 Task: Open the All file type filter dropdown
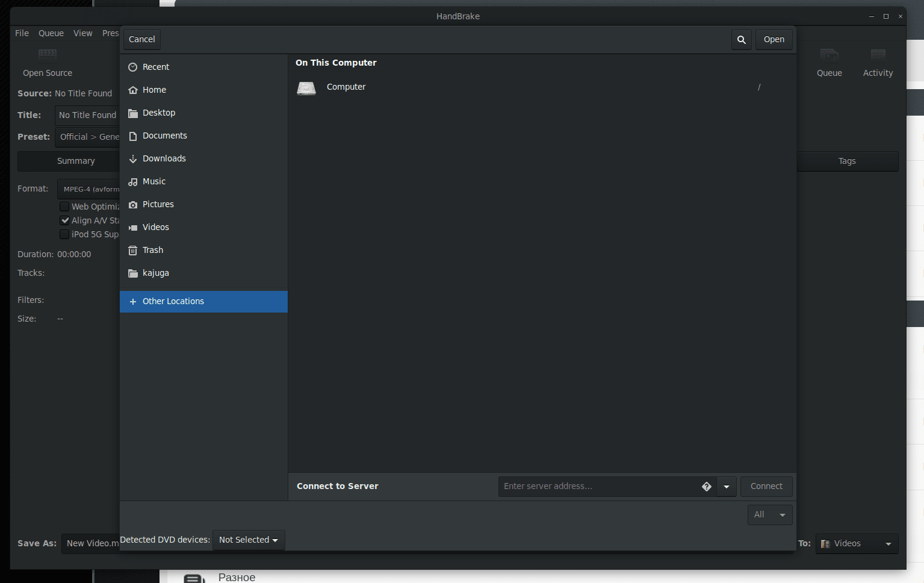(x=770, y=515)
